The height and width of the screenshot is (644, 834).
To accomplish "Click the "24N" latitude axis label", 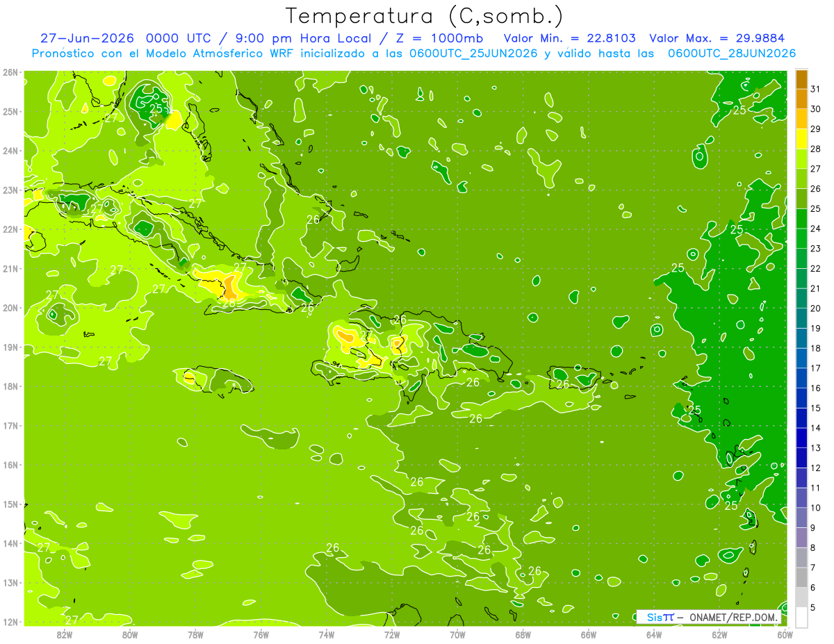I will click(x=10, y=151).
